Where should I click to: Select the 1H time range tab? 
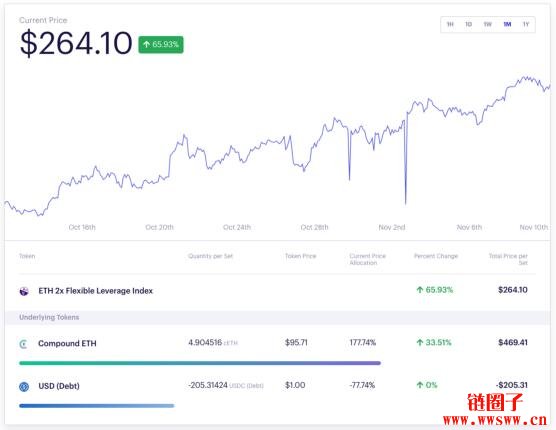pos(450,24)
